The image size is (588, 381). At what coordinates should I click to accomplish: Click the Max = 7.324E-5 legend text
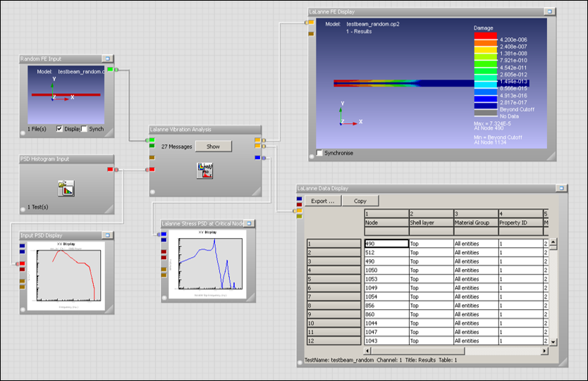coord(492,123)
